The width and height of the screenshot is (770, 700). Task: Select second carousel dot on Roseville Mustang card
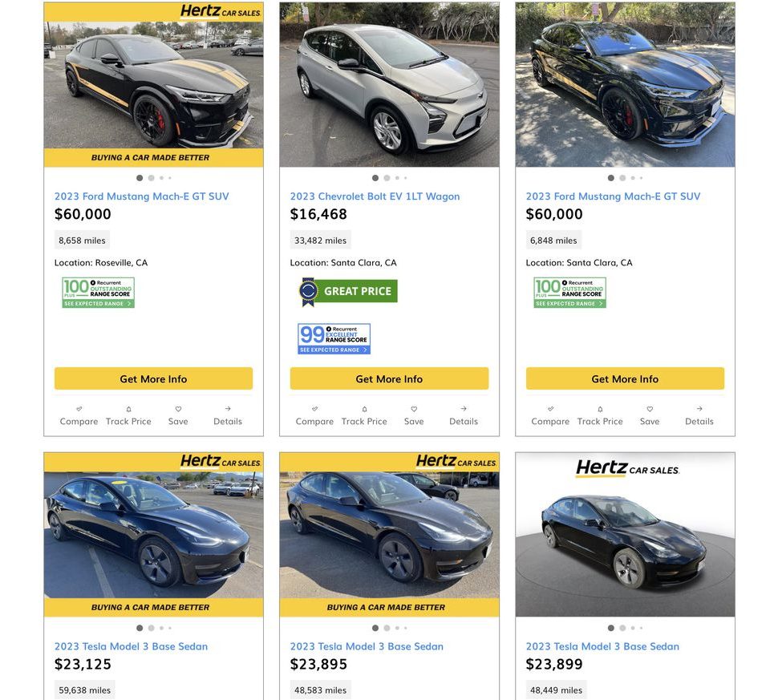point(151,178)
